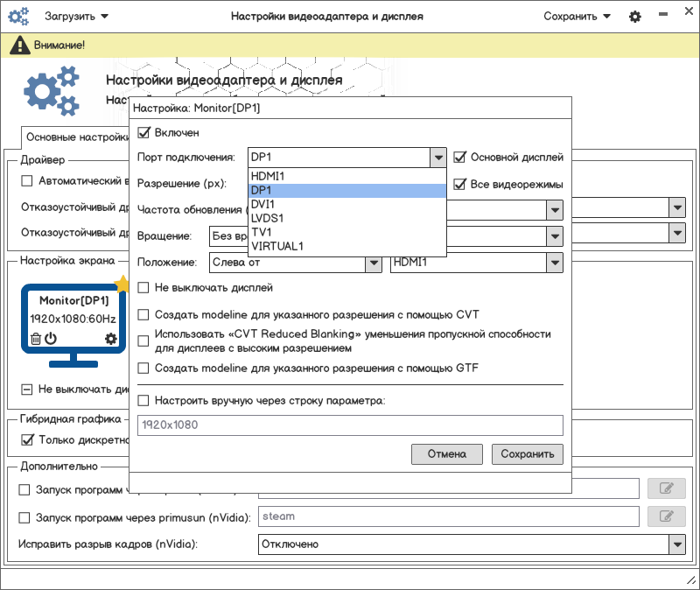Click edit icon beside primusun steam field
The height and width of the screenshot is (590, 700).
666,516
